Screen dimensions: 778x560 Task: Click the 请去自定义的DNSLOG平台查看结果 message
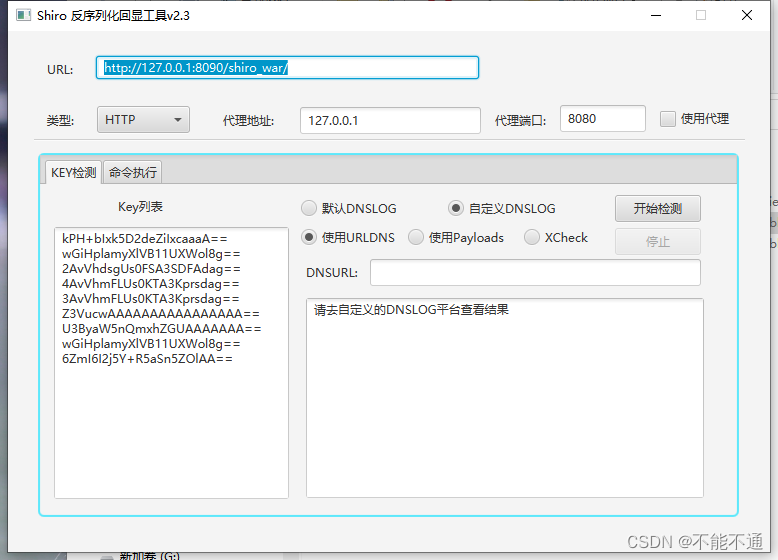coord(411,310)
